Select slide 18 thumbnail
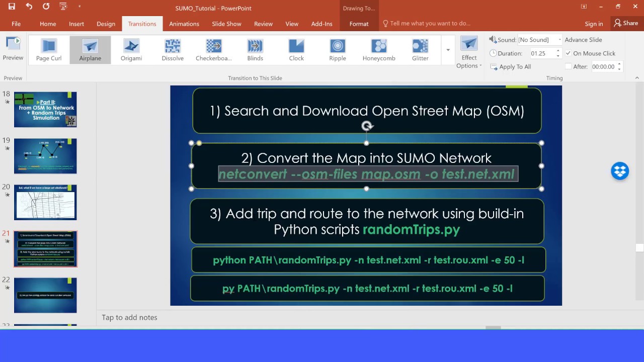Image resolution: width=644 pixels, height=362 pixels. (x=45, y=110)
